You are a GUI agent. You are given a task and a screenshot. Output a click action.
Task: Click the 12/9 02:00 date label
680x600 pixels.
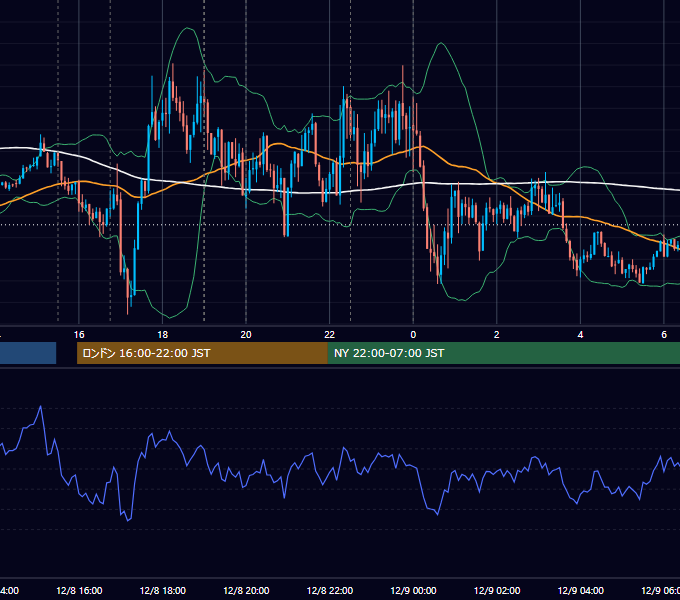coord(497,590)
